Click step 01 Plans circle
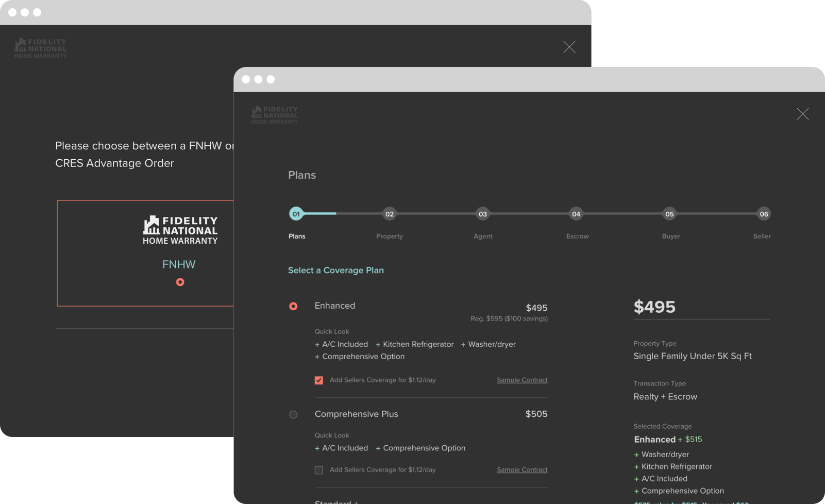The width and height of the screenshot is (825, 504). pyautogui.click(x=296, y=214)
